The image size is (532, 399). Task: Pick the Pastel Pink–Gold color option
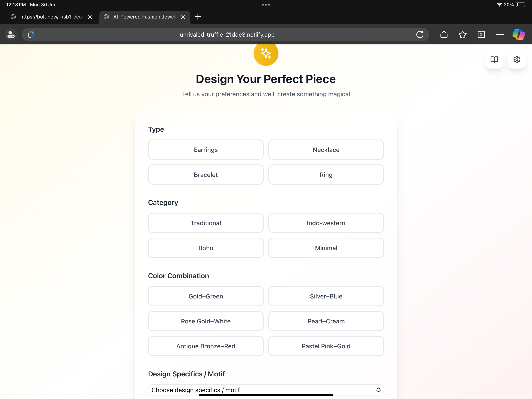(326, 346)
